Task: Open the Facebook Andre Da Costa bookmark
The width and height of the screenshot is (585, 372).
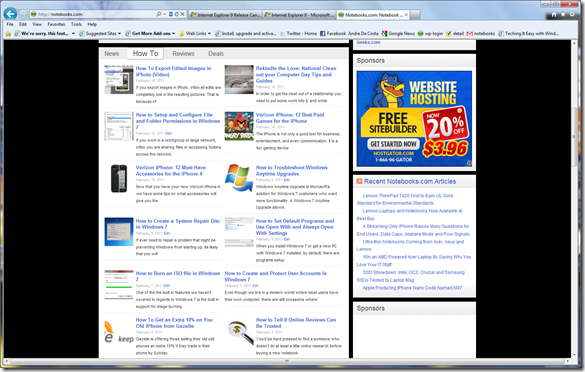Action: click(349, 34)
